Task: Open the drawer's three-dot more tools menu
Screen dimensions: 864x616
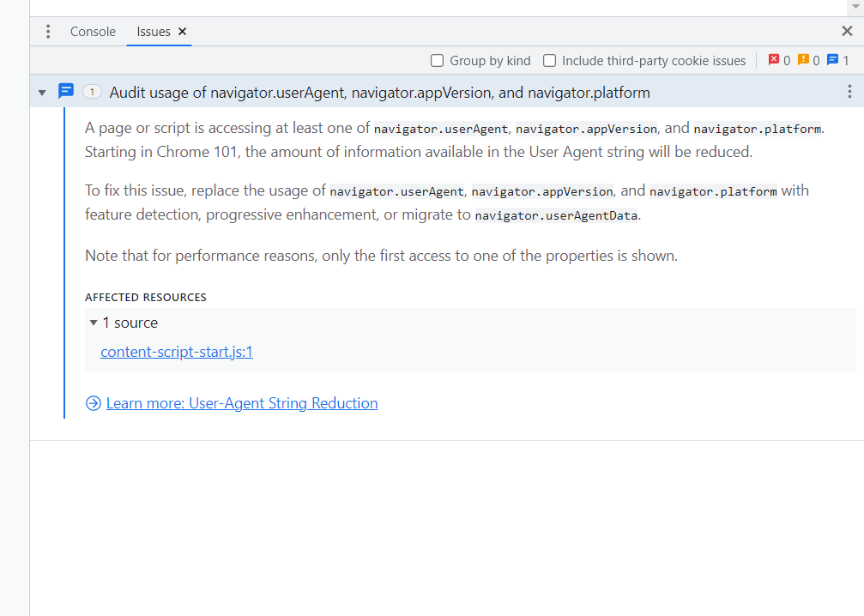Action: click(x=48, y=32)
